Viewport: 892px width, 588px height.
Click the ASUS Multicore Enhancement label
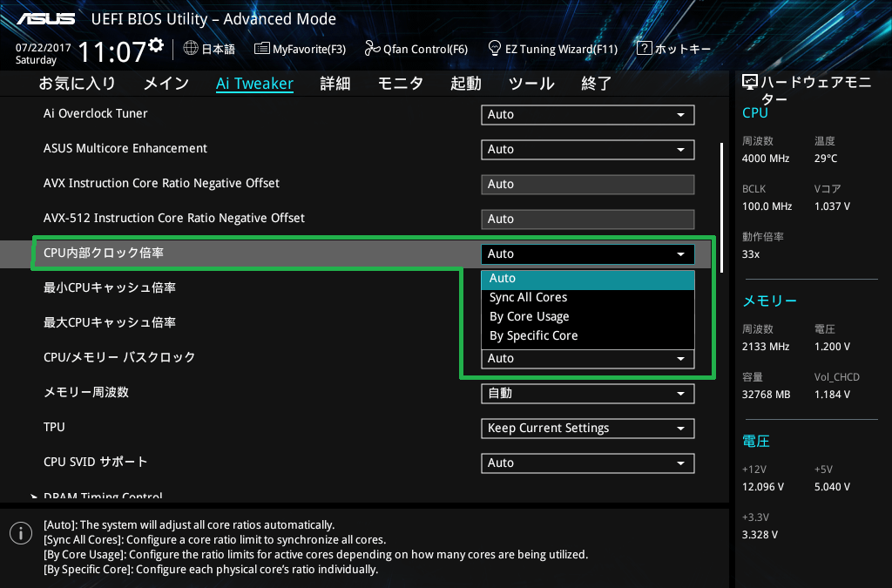125,148
